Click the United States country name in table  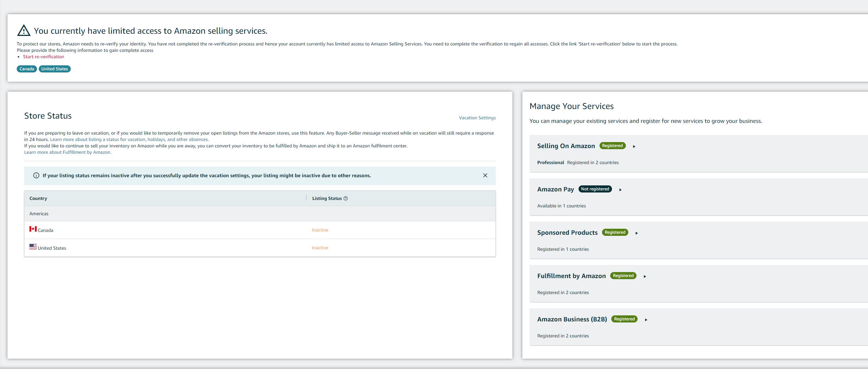click(x=52, y=248)
